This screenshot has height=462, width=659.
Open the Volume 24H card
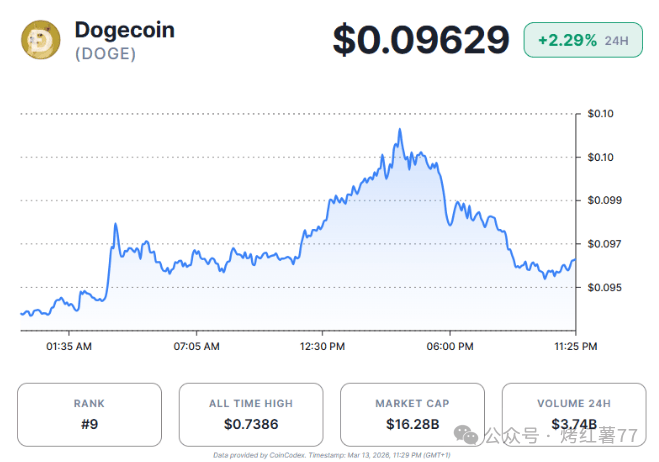574,414
